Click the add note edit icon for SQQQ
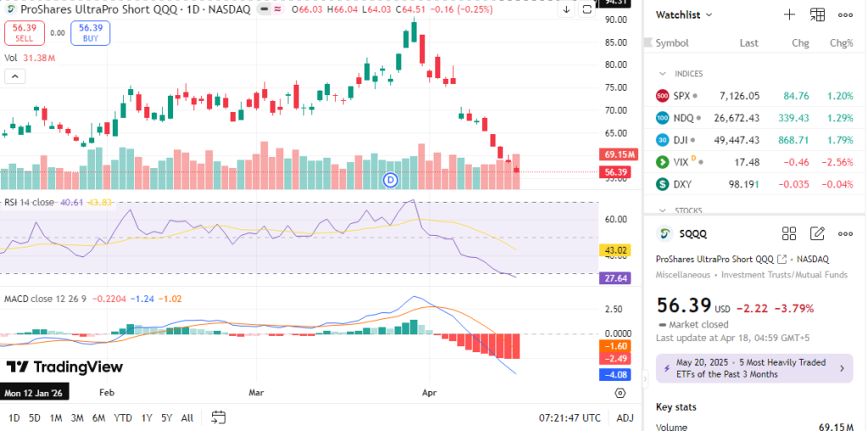Viewport: 868px width, 431px height. click(817, 233)
